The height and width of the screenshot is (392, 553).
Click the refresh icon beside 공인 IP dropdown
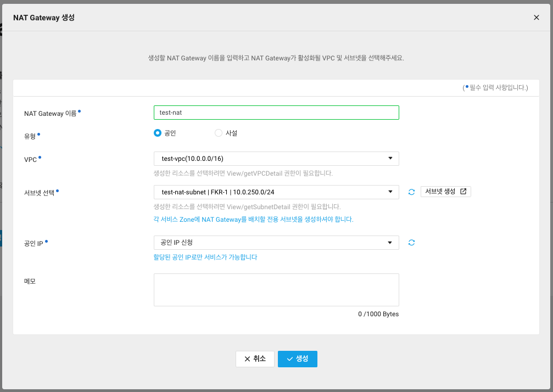(411, 243)
